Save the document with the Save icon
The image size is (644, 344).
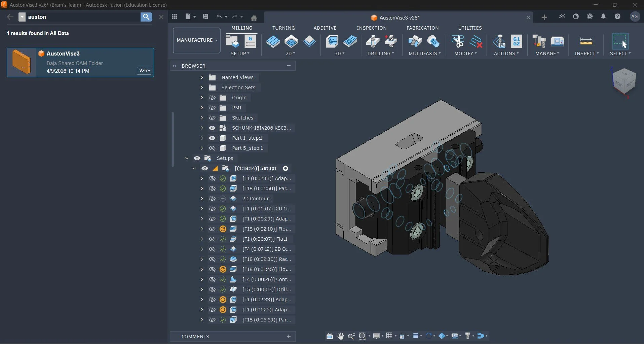[206, 16]
